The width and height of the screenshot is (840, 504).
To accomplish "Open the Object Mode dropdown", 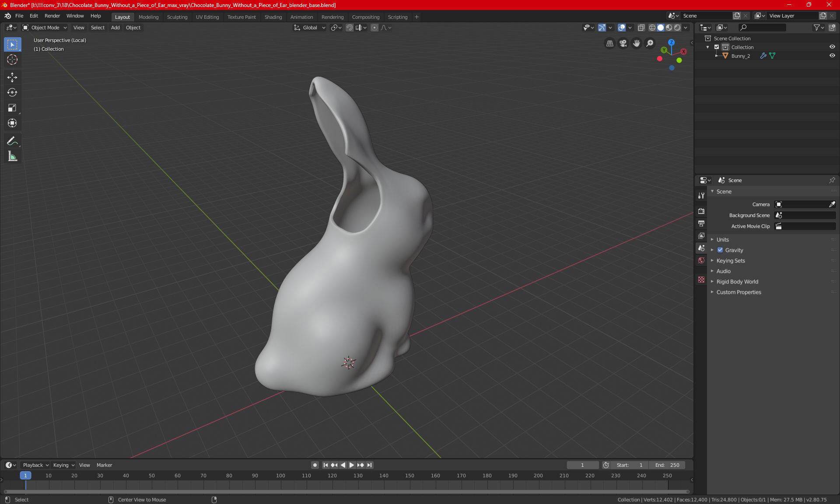I will pyautogui.click(x=45, y=28).
